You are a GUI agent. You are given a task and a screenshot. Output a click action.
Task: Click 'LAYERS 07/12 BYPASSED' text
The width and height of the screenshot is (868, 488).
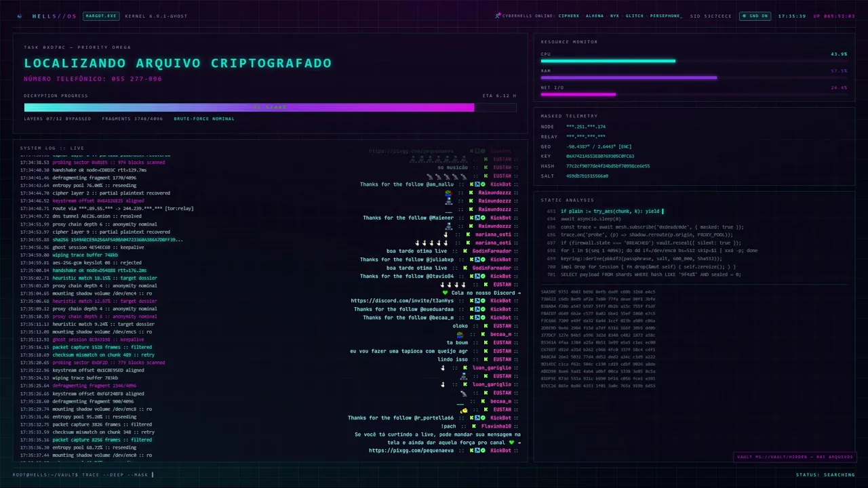click(x=58, y=119)
